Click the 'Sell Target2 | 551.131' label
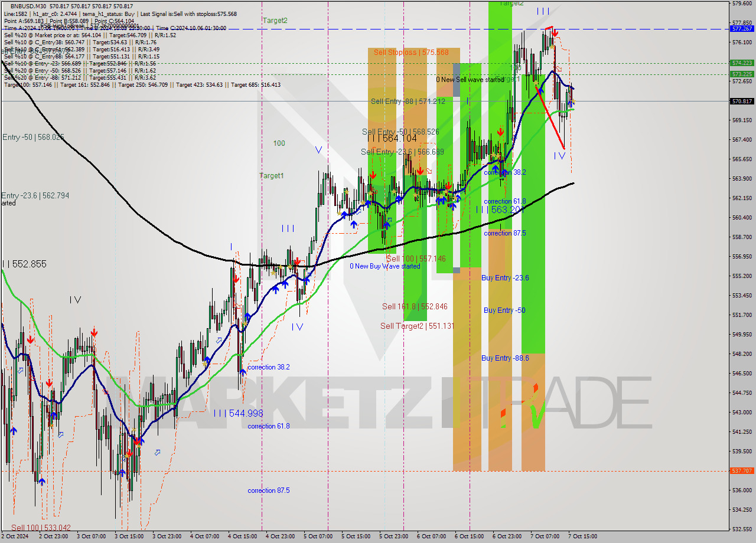Screen dimensions: 756x543 [418, 326]
